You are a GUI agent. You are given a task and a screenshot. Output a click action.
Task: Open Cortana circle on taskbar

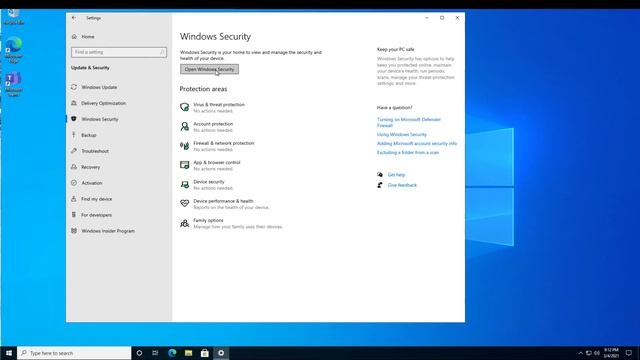point(139,353)
